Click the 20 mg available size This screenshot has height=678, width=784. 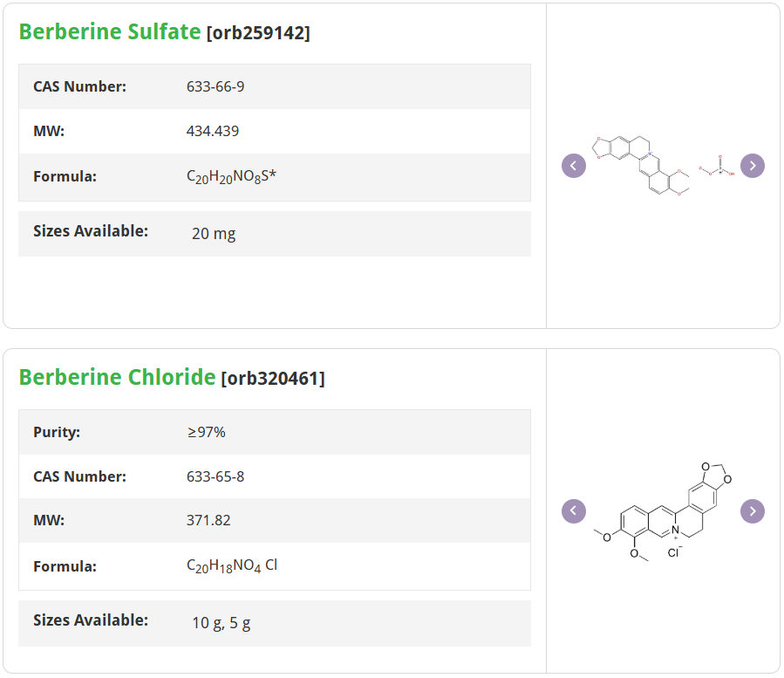tap(214, 233)
